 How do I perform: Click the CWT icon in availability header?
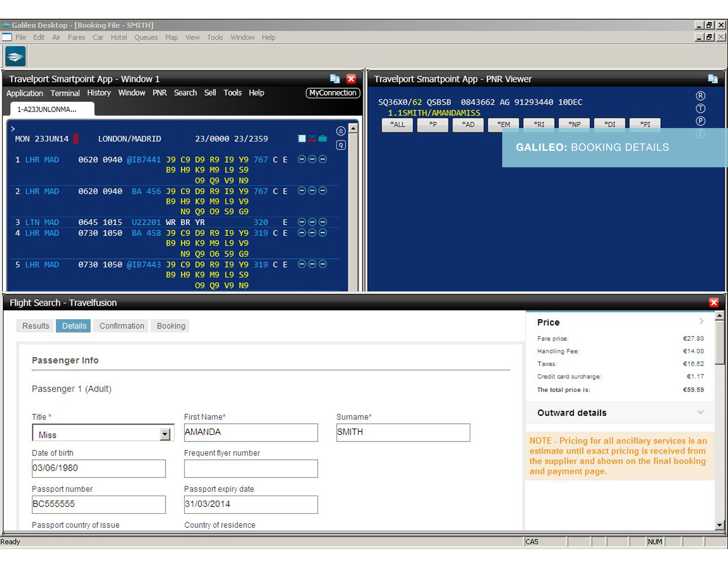pyautogui.click(x=312, y=138)
